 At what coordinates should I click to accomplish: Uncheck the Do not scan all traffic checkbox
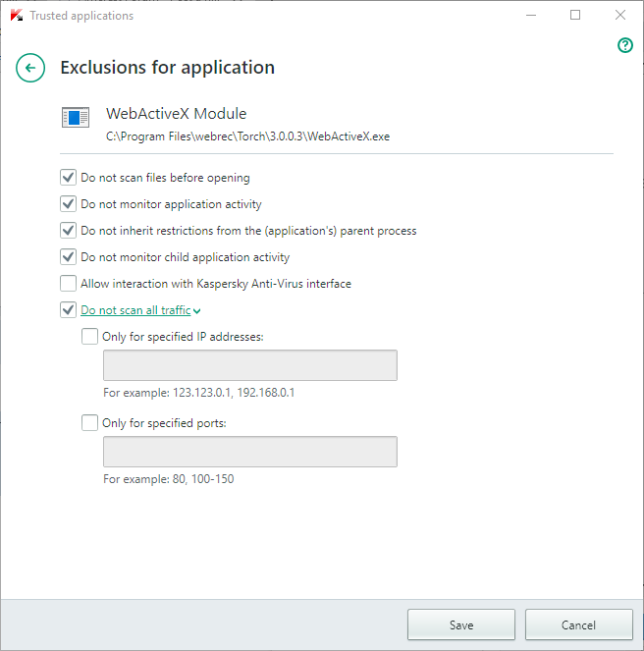coord(68,310)
